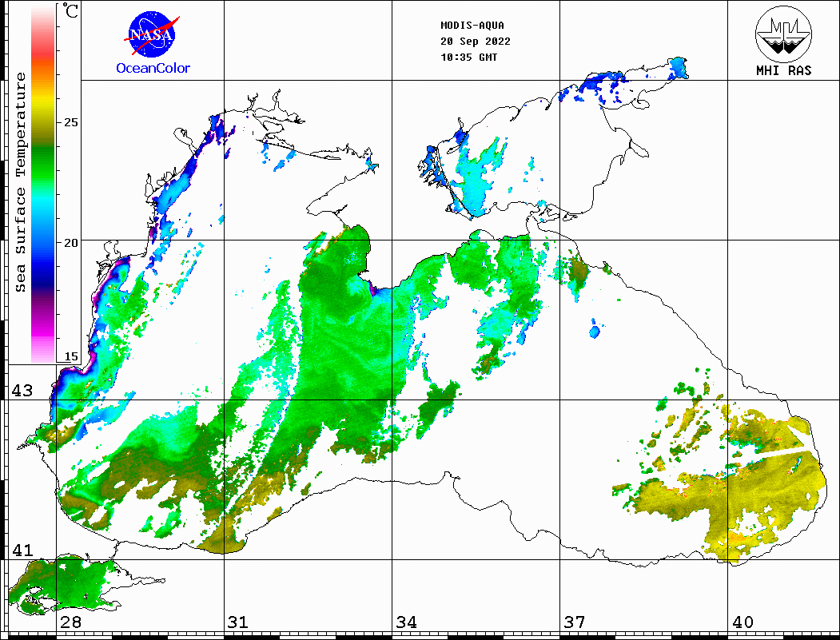The image size is (840, 640).
Task: Click the time 10:35 GMT
Action: point(469,57)
